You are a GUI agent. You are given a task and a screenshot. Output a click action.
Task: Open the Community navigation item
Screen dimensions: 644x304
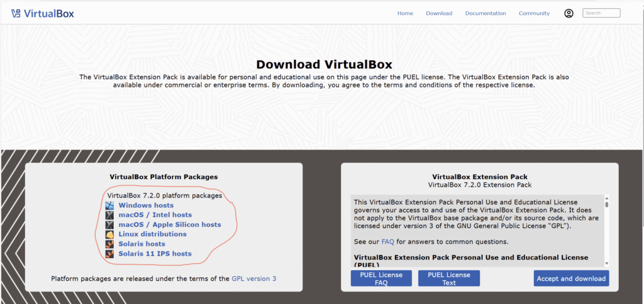click(x=534, y=13)
